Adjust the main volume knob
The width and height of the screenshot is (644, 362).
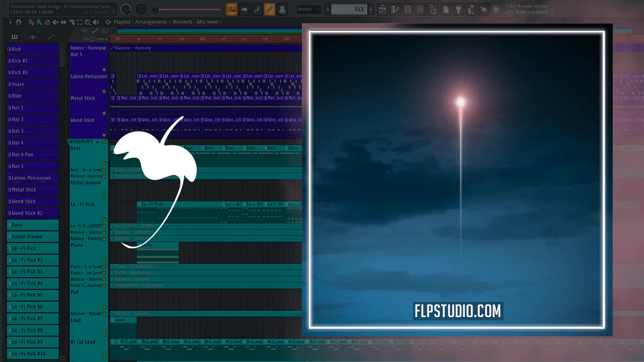pos(126,9)
